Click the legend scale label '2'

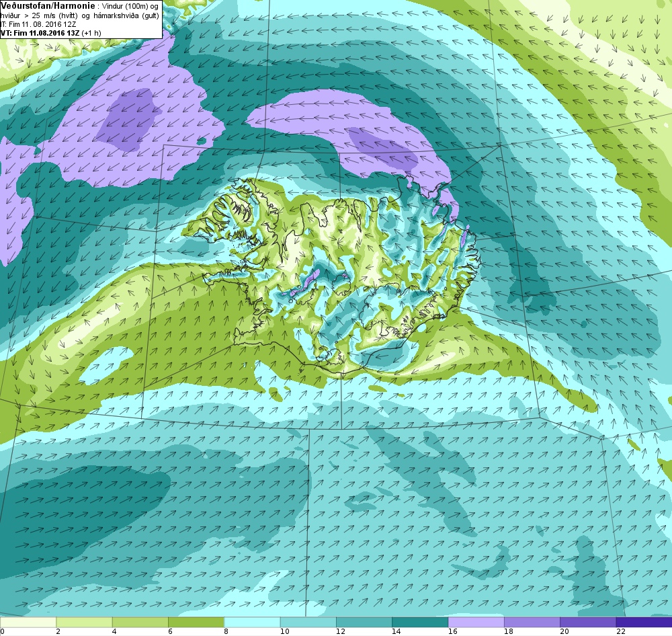point(58,631)
